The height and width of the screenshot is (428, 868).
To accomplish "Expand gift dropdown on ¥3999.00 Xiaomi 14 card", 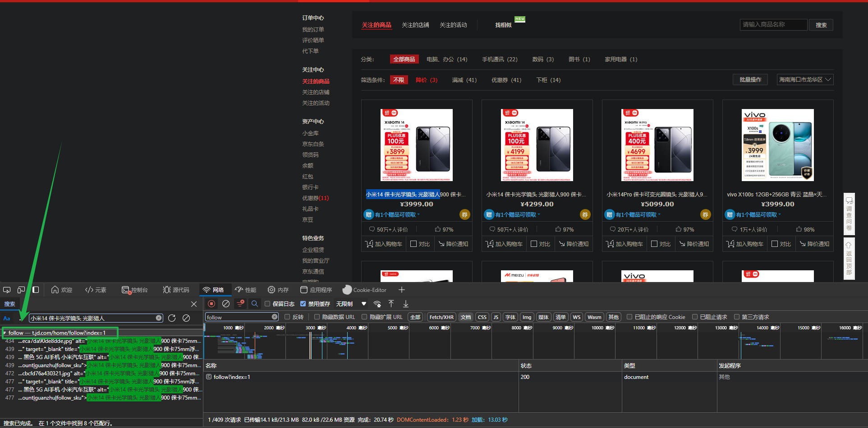I will point(418,214).
